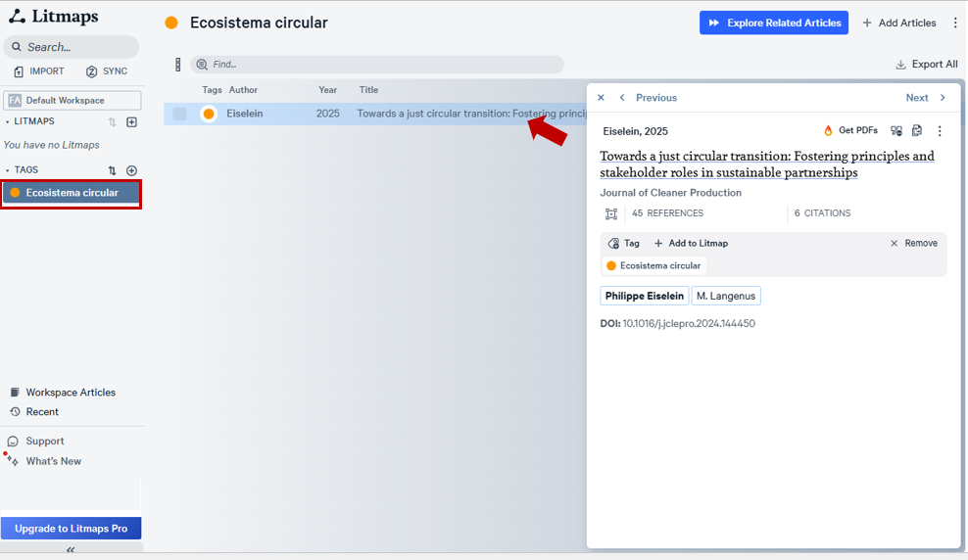Close the article details panel
Screen dimensions: 968x560
tap(601, 98)
